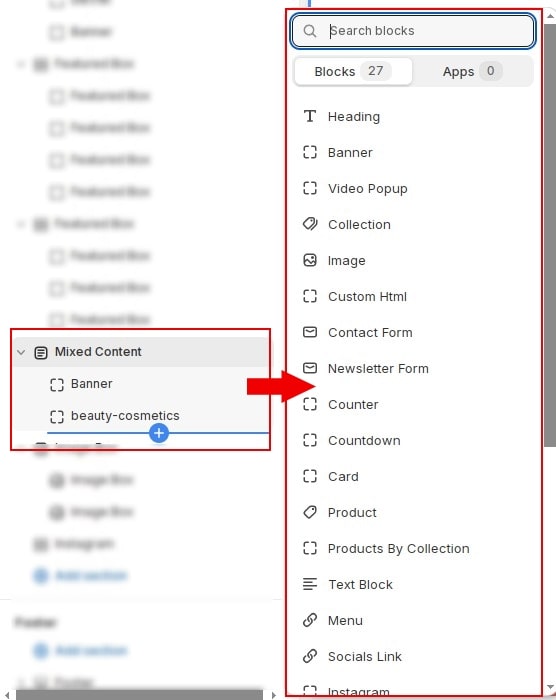Click into the Search blocks field
This screenshot has width=556, height=700.
(x=413, y=31)
